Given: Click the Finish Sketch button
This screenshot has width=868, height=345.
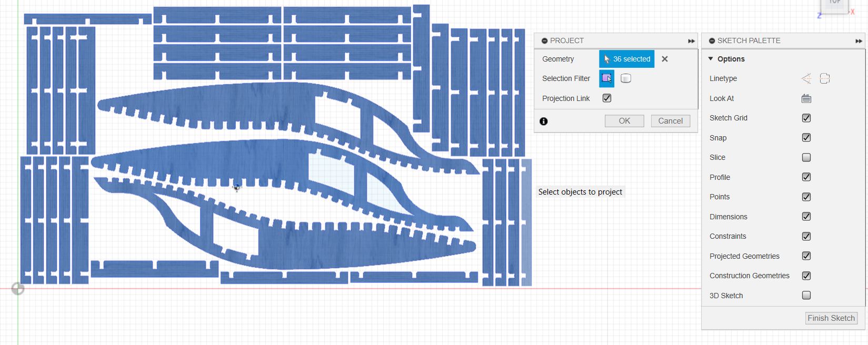Looking at the screenshot, I should (831, 318).
